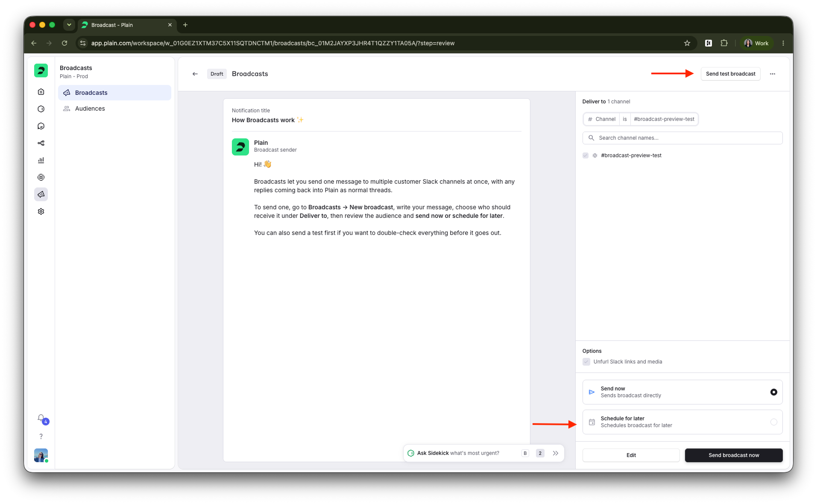
Task: Click the search magnifier in channel search
Action: (592, 138)
